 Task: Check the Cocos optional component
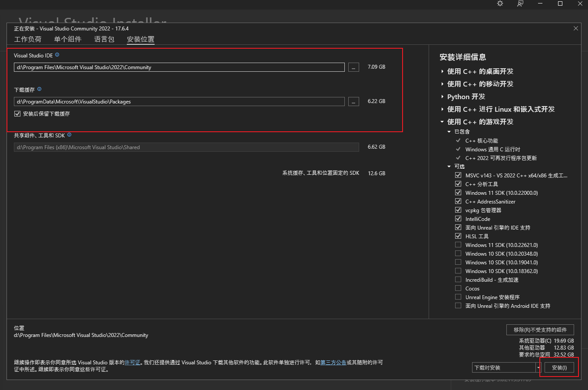pyautogui.click(x=458, y=288)
